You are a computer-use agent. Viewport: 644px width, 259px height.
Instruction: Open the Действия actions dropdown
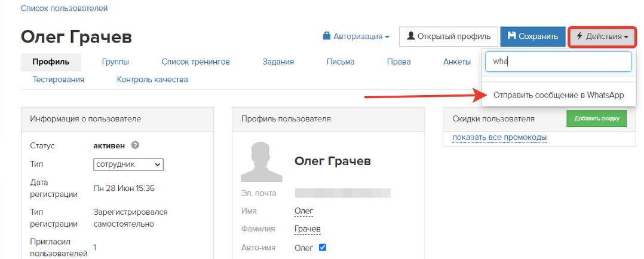(602, 36)
